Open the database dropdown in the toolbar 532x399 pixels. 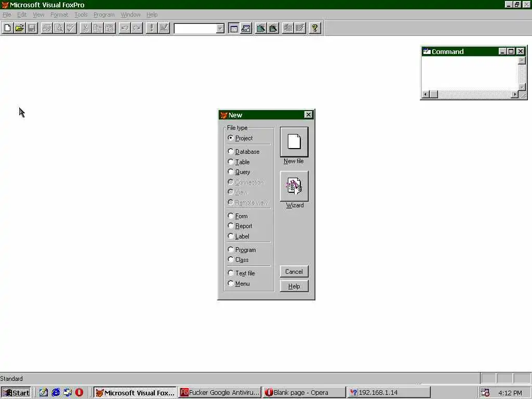[x=220, y=29]
